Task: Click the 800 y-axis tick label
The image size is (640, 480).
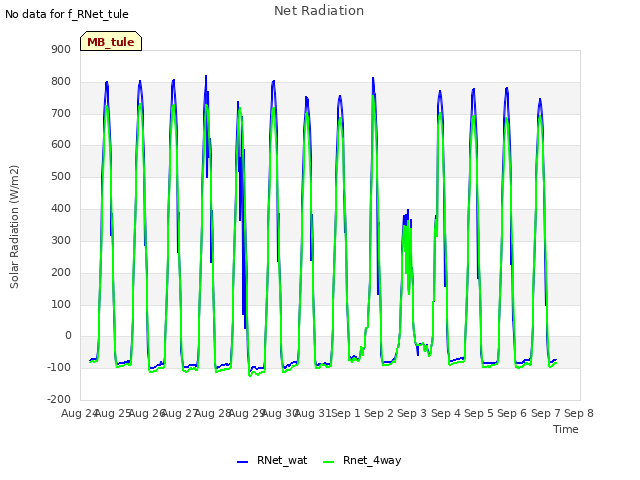Action: click(61, 82)
